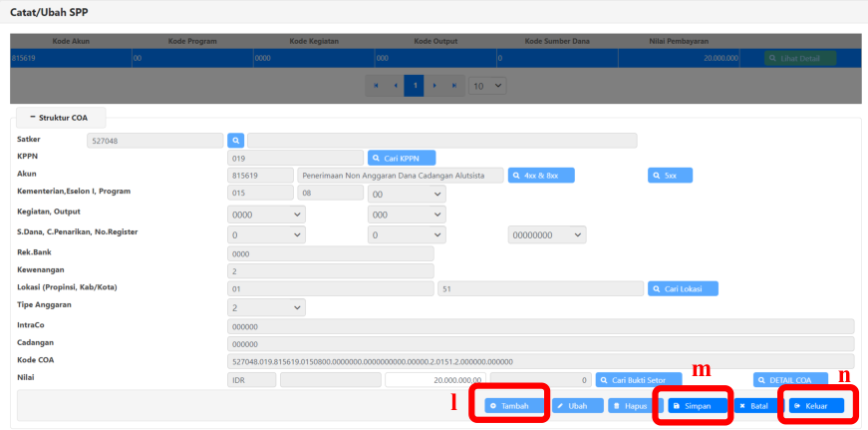Go to next page in paginator
The height and width of the screenshot is (430, 868).
click(x=435, y=86)
